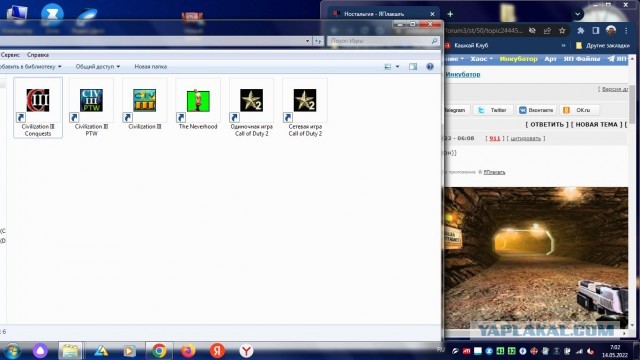Open Yandex Browser Y taskbar icon
Image resolution: width=640 pixels, height=360 pixels.
click(246, 351)
